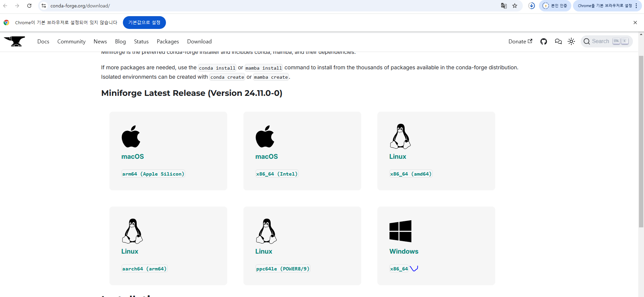Viewport: 644px width, 297px height.
Task: Click the Tux penguin for aarch64 Linux
Action: coord(132,231)
